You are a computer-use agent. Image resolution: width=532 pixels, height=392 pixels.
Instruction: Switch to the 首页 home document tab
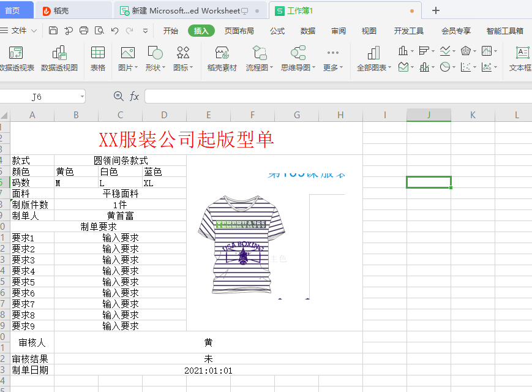tap(16, 10)
